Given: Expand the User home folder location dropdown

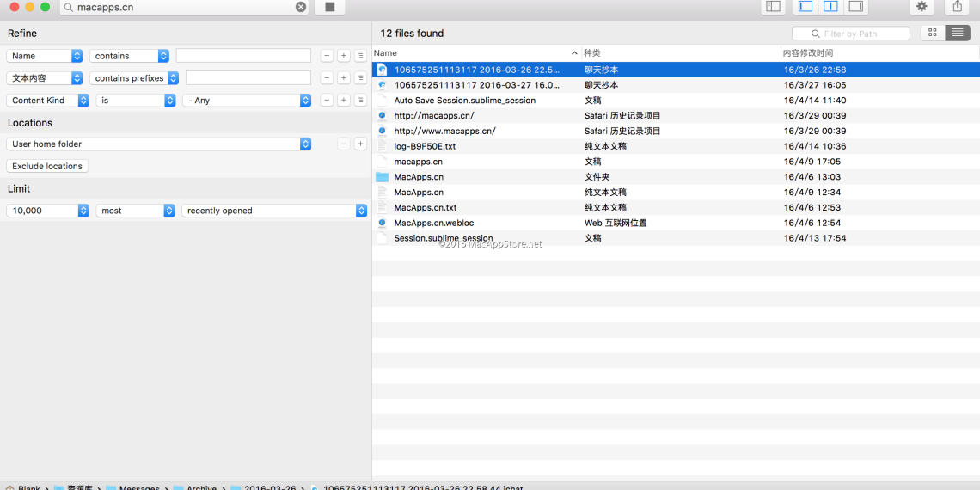Looking at the screenshot, I should (x=158, y=144).
